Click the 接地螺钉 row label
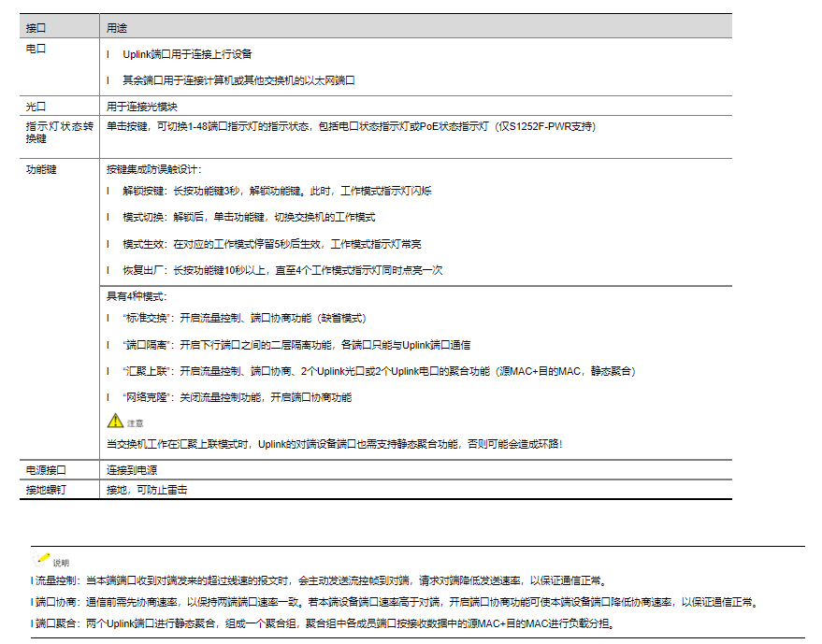This screenshot has width=822, height=644. click(46, 490)
